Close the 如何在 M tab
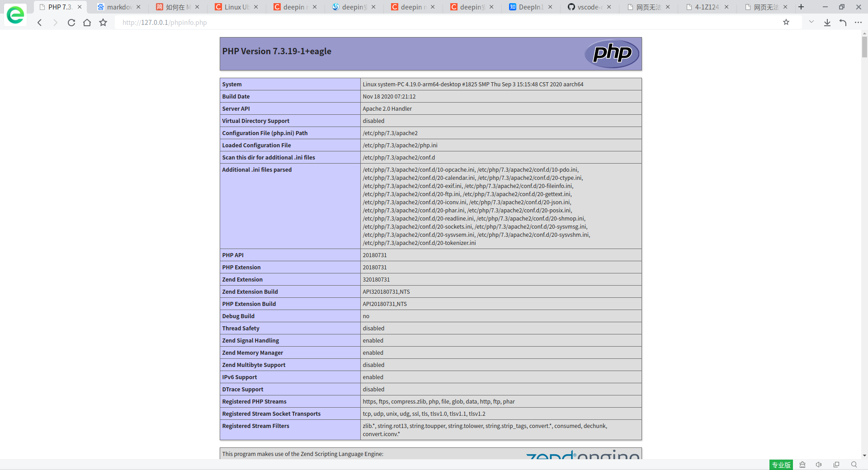Screen dimensions: 868x470 (197, 7)
